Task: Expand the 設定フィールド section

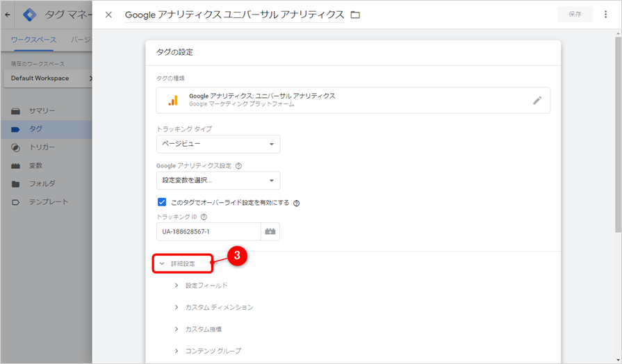Action: click(202, 286)
